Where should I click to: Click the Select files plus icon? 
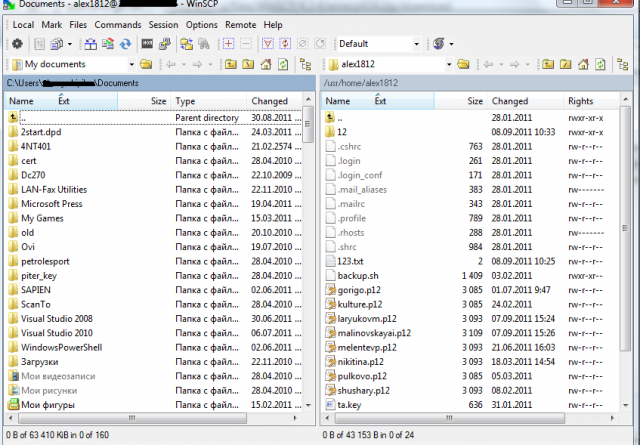point(229,44)
